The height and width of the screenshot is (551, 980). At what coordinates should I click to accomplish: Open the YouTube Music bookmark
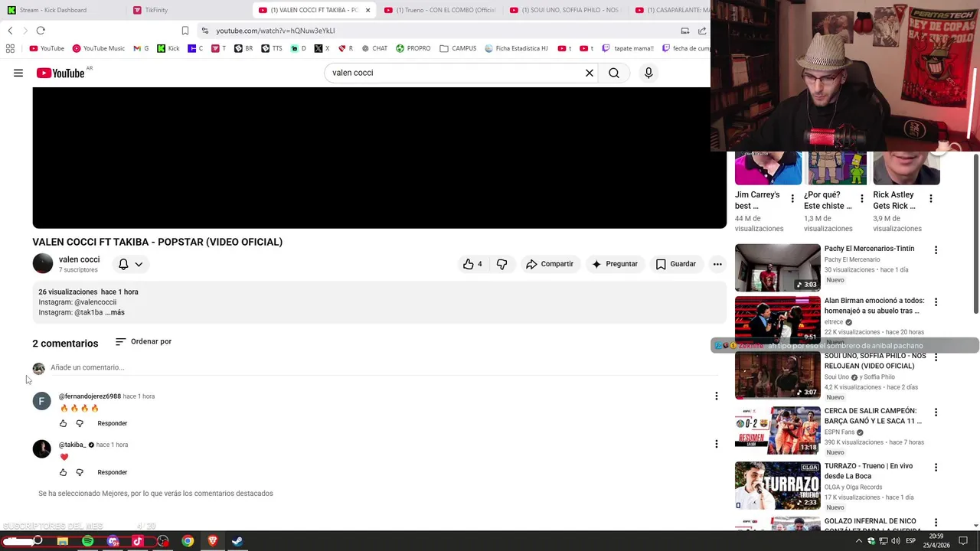pos(99,48)
